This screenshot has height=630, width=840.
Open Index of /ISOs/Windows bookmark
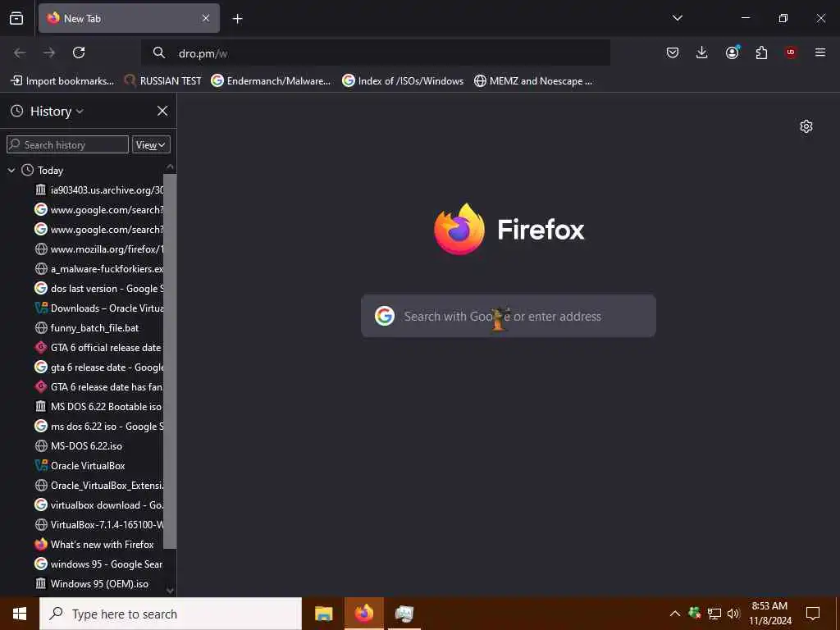pyautogui.click(x=403, y=81)
